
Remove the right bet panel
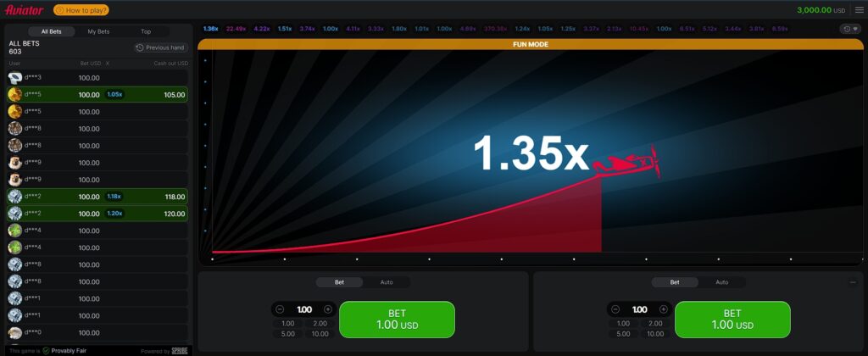(853, 282)
